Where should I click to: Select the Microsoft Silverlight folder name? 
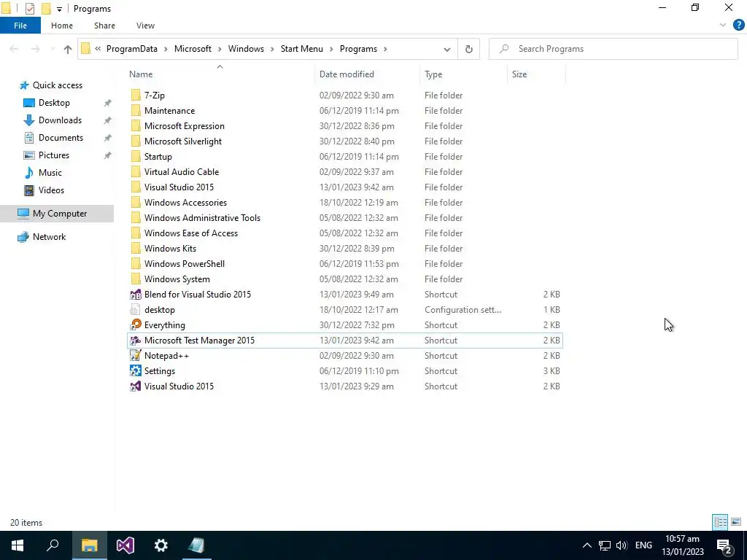183,141
